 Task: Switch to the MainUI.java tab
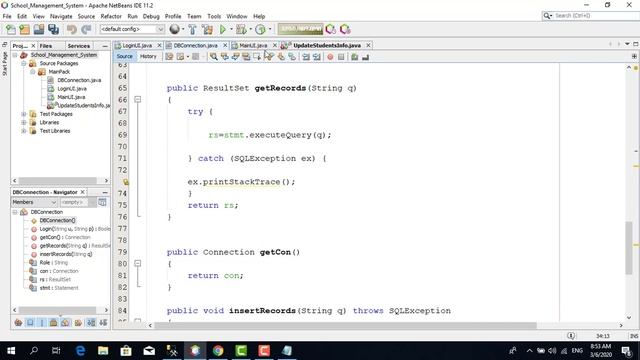coord(253,45)
